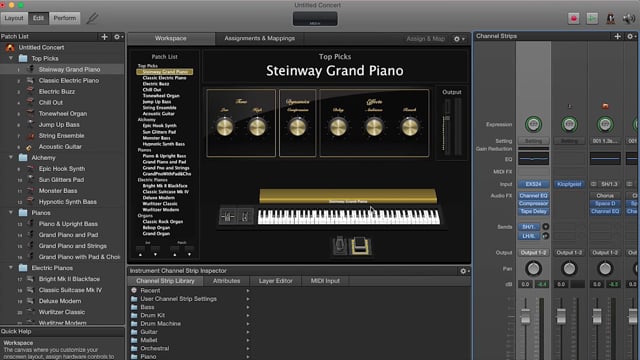Screen dimensions: 640x360
Task: Toggle the SH/1 send knob button
Action: point(545,227)
